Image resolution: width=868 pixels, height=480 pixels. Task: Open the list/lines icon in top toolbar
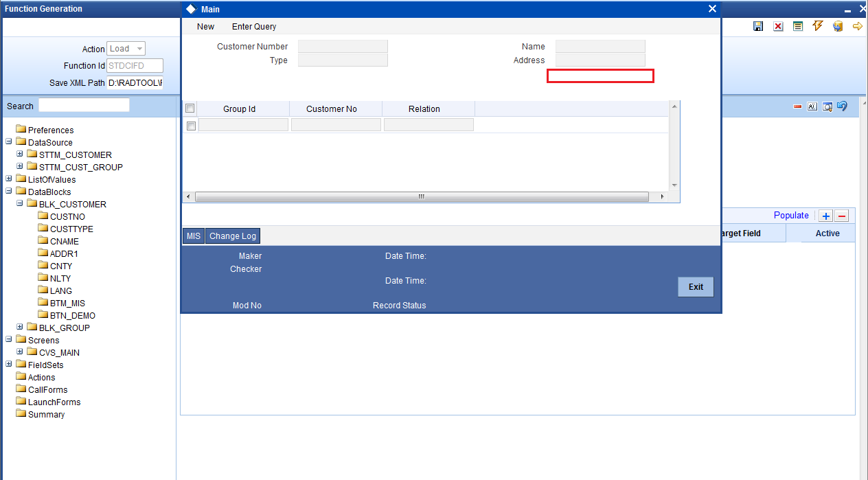pyautogui.click(x=798, y=26)
